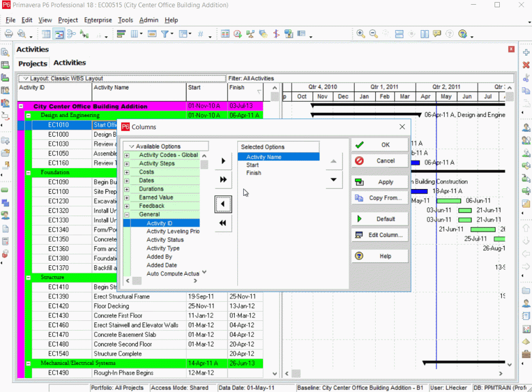Click the Columns toolbar icon
The width and height of the screenshot is (532, 392).
[x=135, y=34]
